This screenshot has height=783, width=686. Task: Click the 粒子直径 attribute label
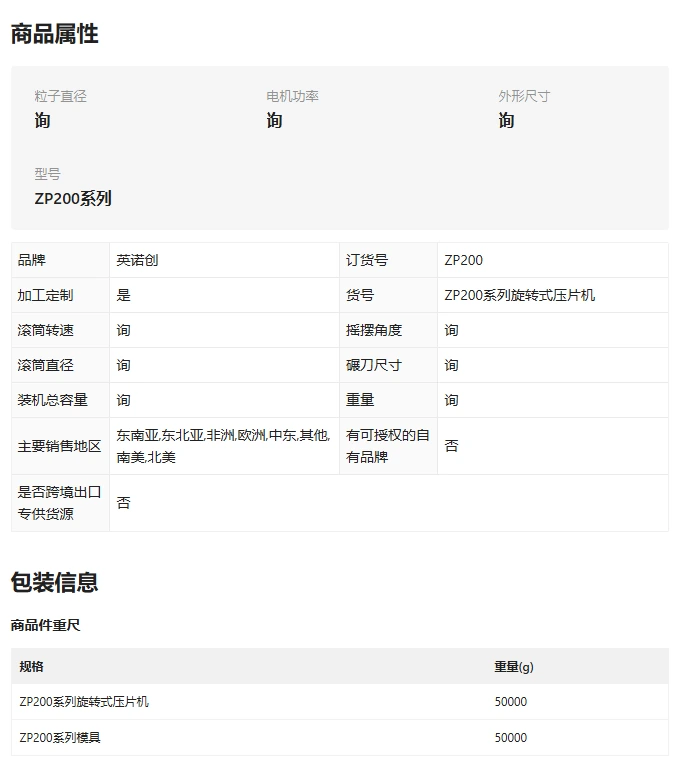click(x=60, y=96)
